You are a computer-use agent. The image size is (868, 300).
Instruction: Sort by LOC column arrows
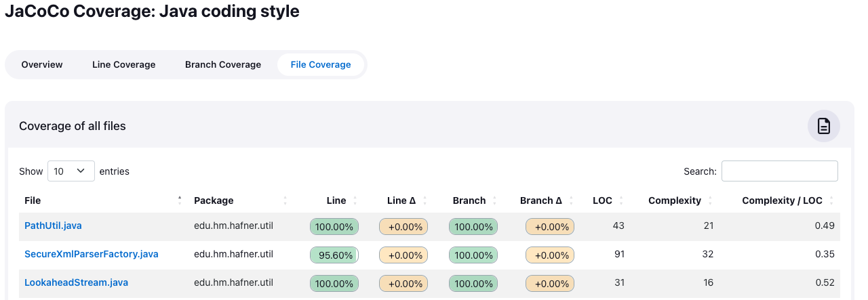tap(621, 200)
